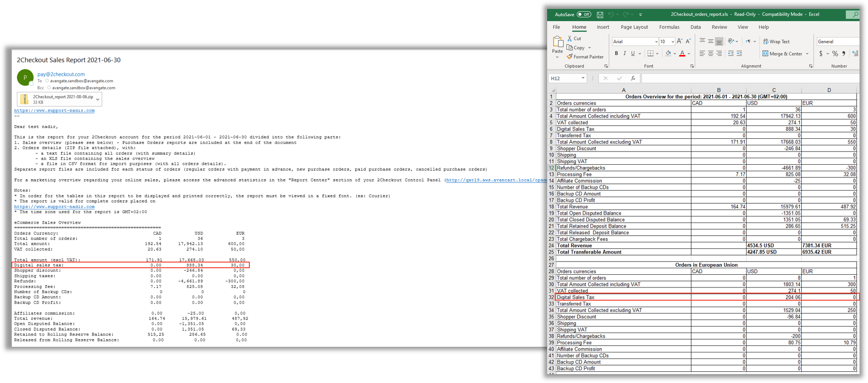
Task: Click the pay@2checkout.com sender link
Action: [x=61, y=74]
